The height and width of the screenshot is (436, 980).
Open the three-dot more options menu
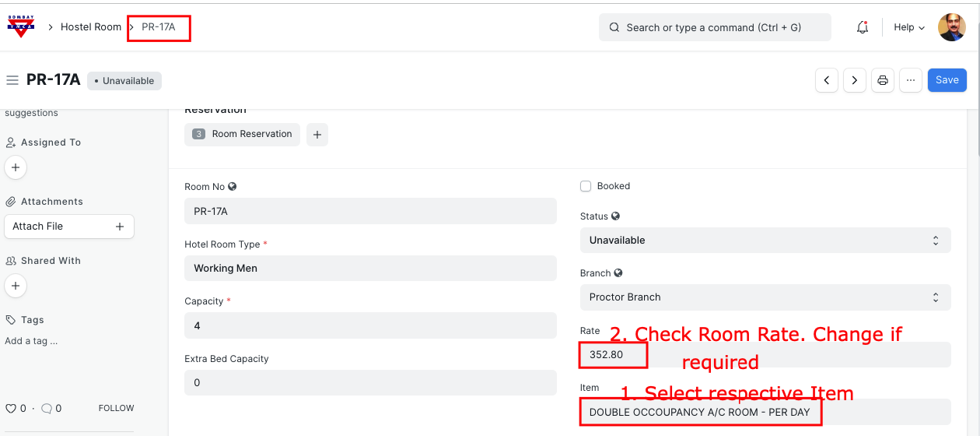[911, 80]
